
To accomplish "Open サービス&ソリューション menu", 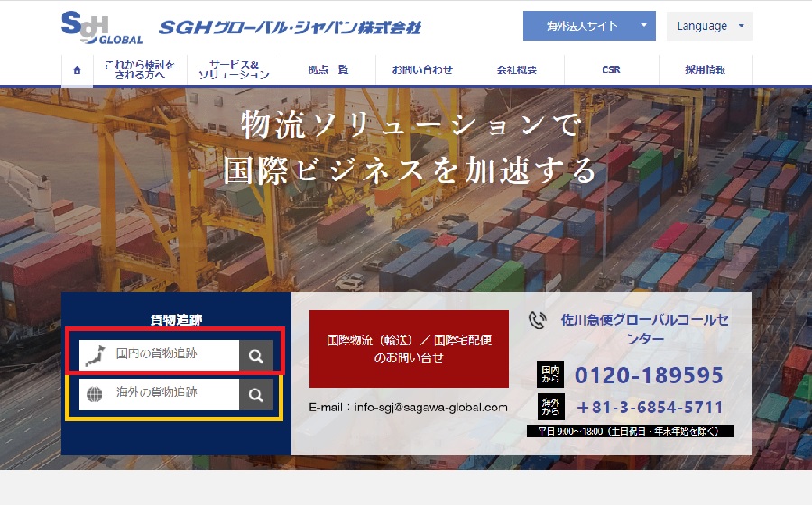I will pyautogui.click(x=234, y=69).
